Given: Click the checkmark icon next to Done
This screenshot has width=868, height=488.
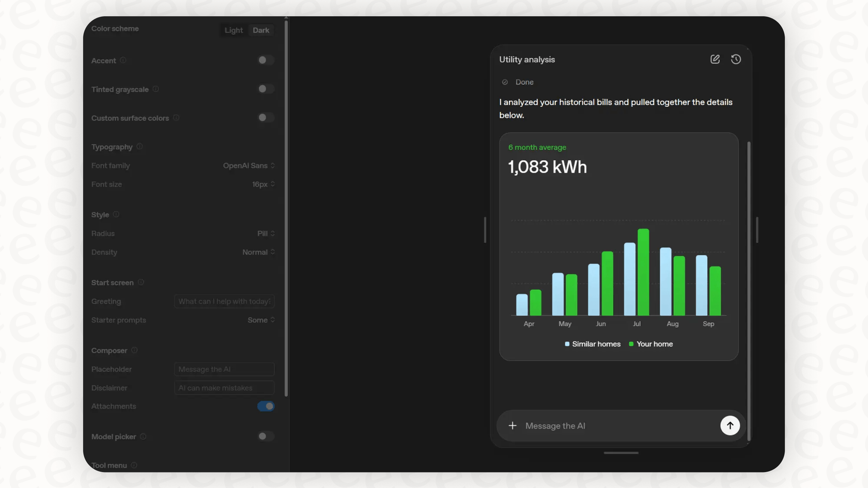Looking at the screenshot, I should coord(504,82).
